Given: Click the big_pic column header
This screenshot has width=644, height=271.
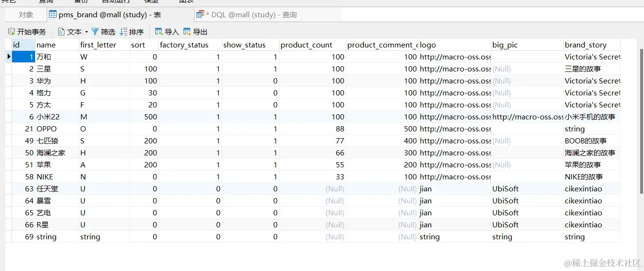Looking at the screenshot, I should [527, 45].
